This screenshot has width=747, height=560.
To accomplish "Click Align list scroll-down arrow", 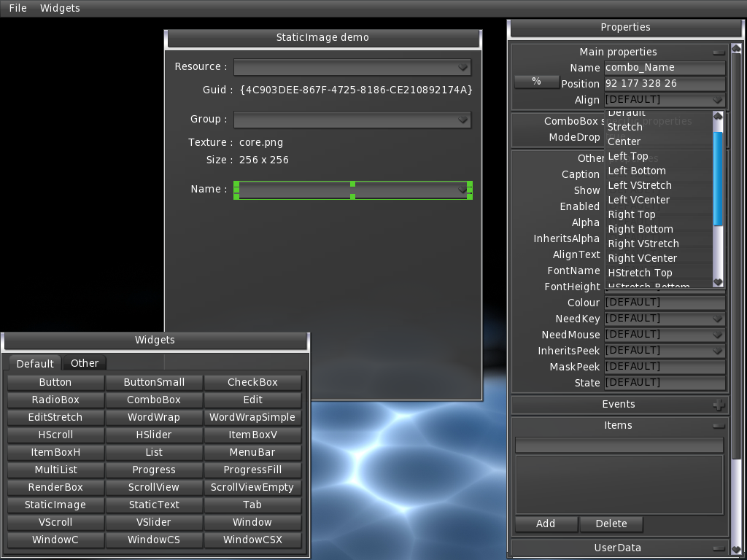I will click(718, 281).
